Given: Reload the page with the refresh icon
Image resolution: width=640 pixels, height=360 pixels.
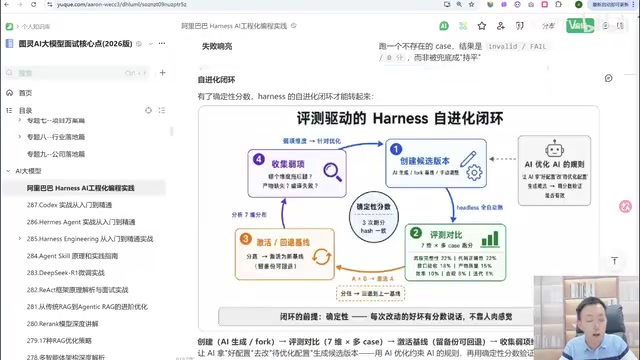Looking at the screenshot, I should [x=33, y=4].
